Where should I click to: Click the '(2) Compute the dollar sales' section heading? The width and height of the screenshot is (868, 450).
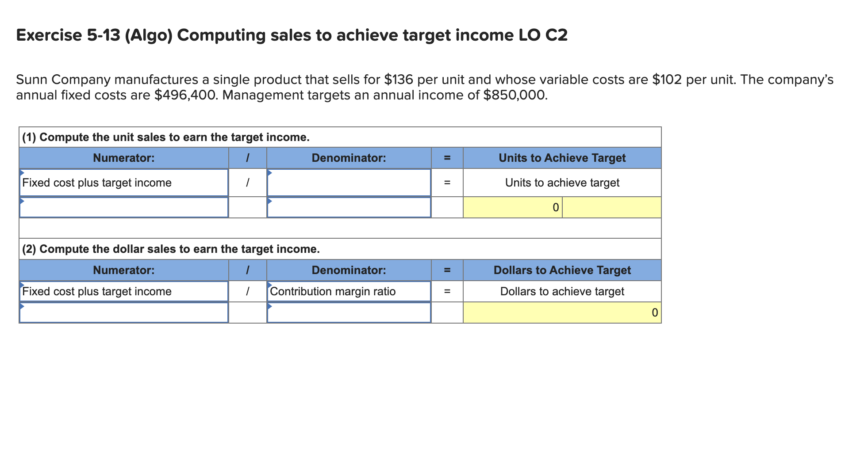click(x=170, y=249)
